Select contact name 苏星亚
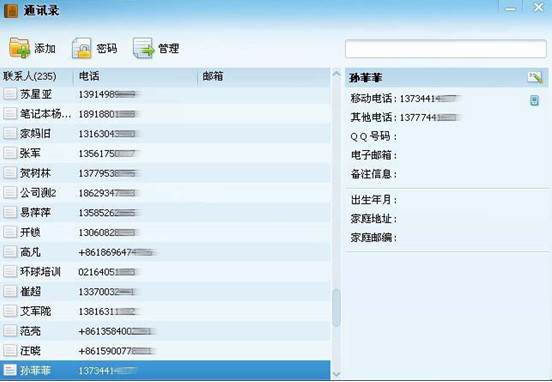This screenshot has width=552, height=382. pyautogui.click(x=36, y=94)
